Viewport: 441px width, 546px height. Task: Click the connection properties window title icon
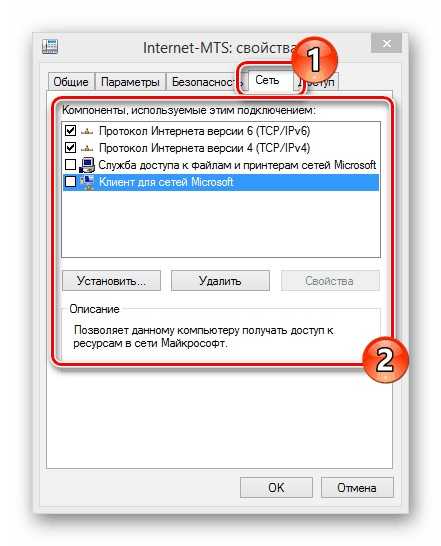(50, 46)
